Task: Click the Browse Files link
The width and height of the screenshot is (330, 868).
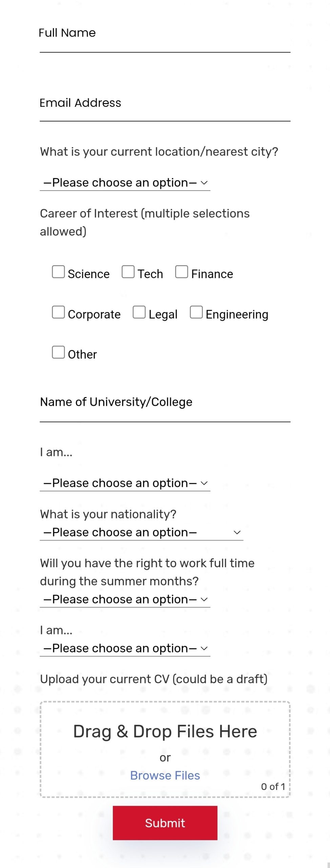Action: 165,775
